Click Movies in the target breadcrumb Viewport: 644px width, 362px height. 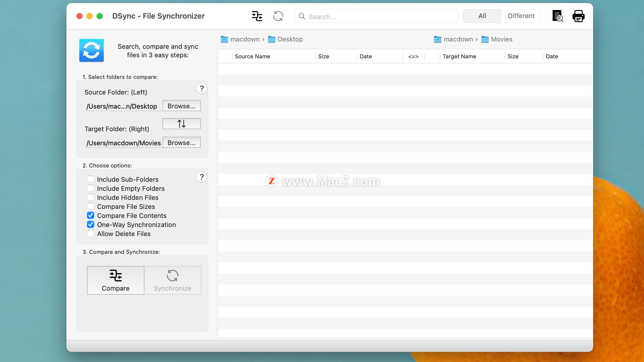501,40
